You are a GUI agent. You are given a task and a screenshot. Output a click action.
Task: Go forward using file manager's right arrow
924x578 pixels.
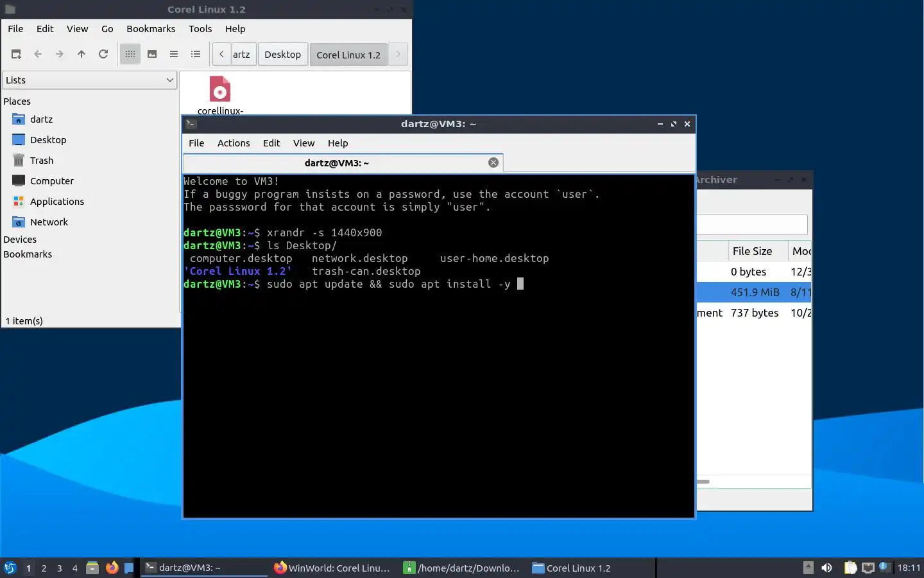[x=60, y=55]
